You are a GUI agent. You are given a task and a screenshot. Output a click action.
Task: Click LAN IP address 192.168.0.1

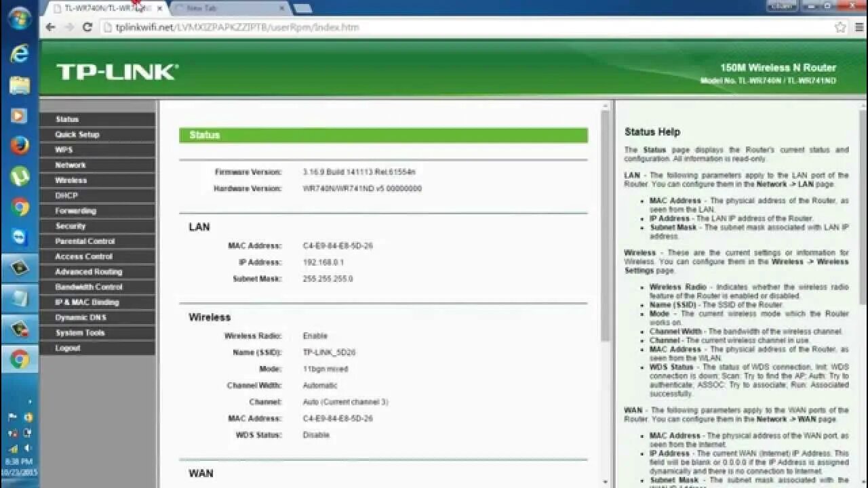pyautogui.click(x=323, y=262)
